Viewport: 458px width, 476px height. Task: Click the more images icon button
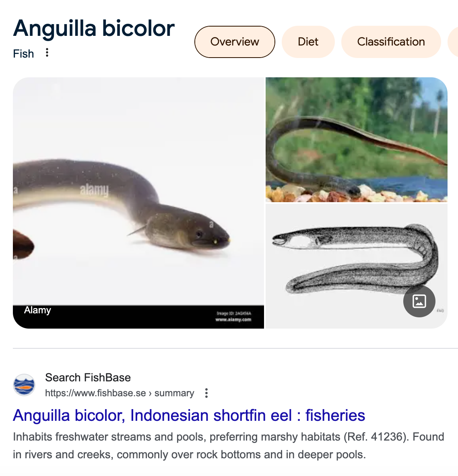(x=419, y=301)
